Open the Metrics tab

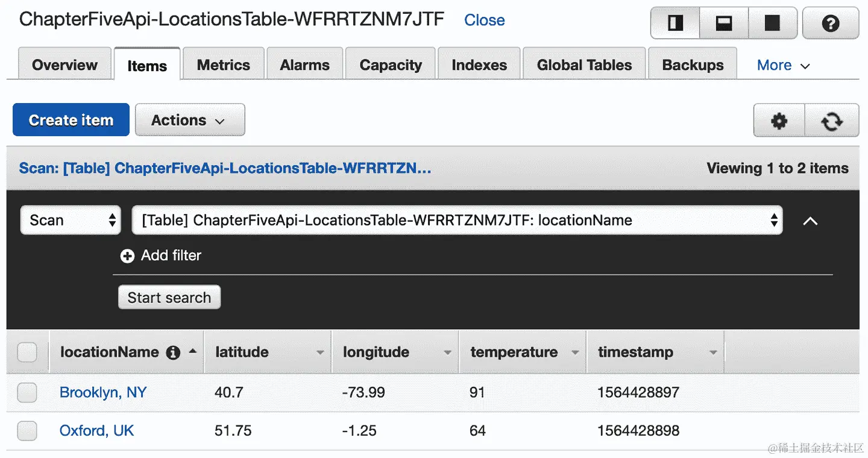tap(224, 64)
